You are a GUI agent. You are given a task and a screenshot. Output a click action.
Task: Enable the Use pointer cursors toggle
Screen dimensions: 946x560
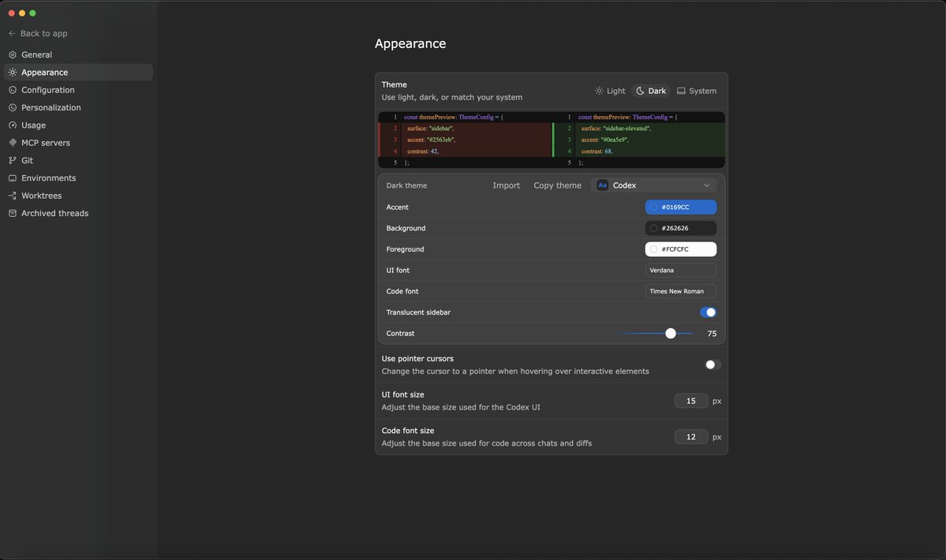(712, 364)
